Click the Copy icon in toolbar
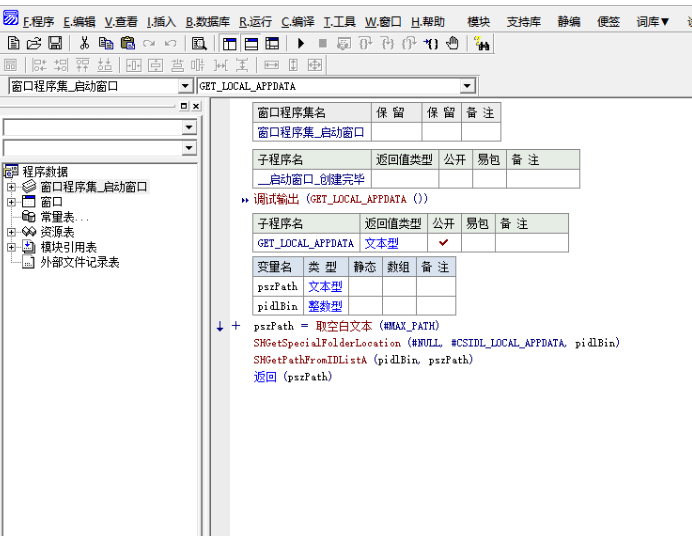Screen dimensions: 692x536 click(105, 43)
